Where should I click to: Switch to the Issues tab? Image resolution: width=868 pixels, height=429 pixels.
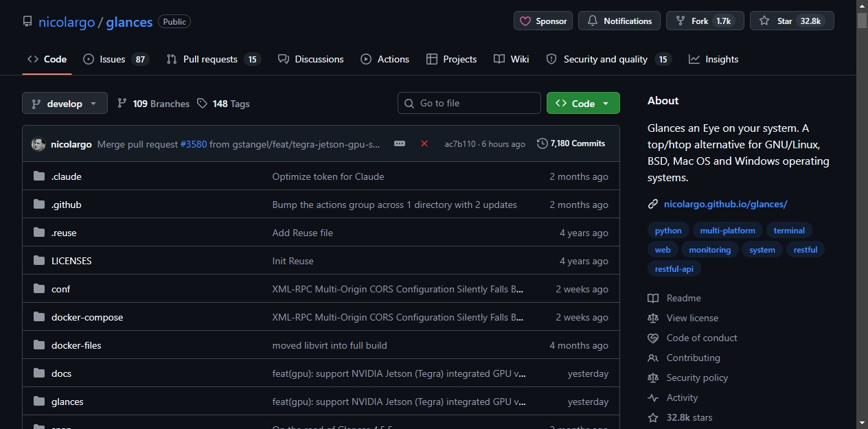click(115, 59)
